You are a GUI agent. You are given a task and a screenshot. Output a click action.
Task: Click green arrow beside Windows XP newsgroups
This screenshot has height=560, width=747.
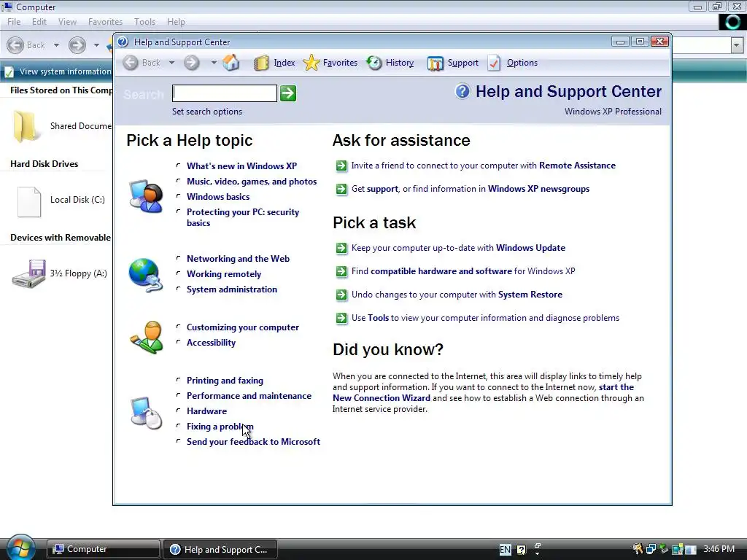(341, 189)
